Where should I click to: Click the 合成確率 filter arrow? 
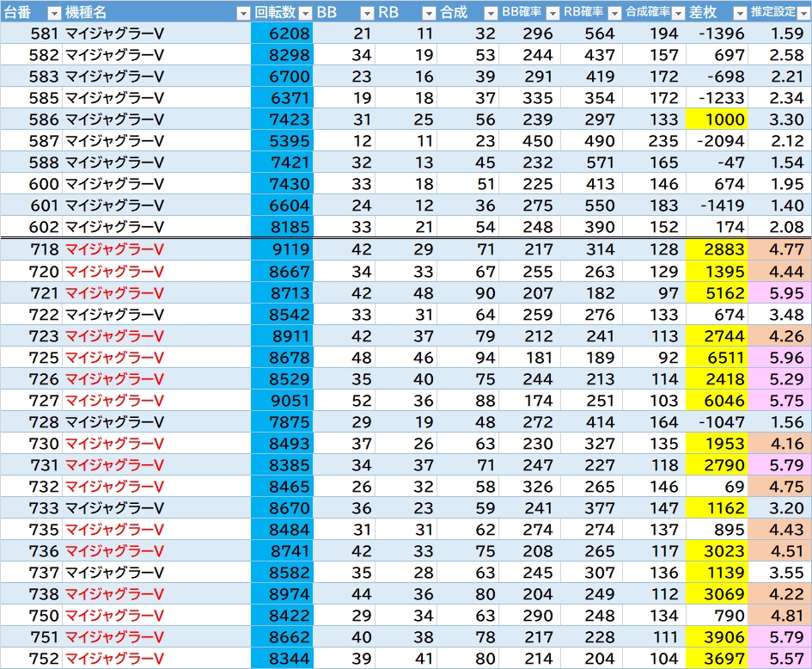point(676,13)
